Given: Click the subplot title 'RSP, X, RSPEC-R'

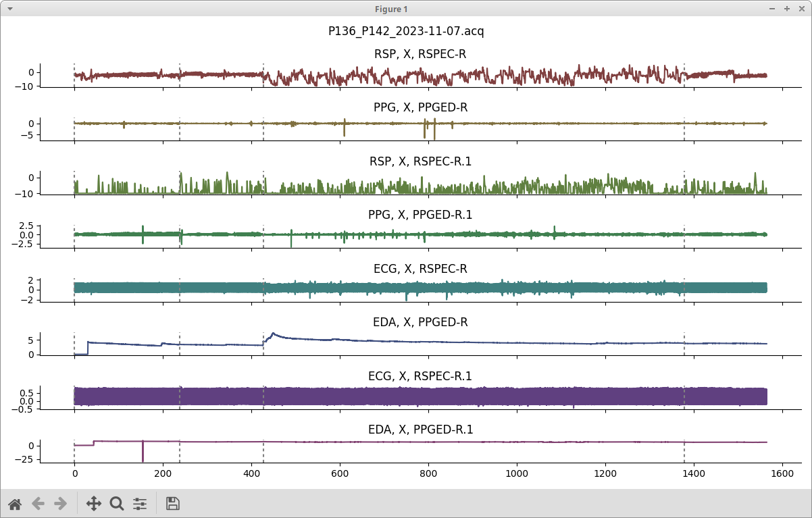Looking at the screenshot, I should pos(420,53).
